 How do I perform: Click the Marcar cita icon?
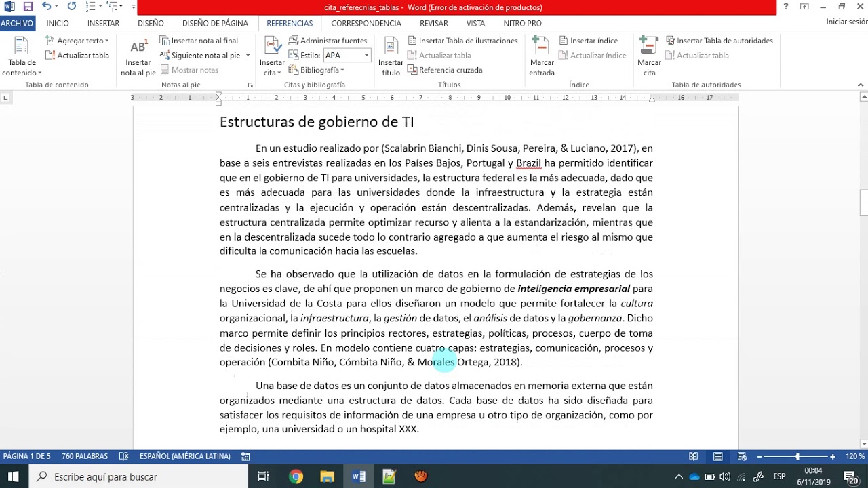[649, 57]
